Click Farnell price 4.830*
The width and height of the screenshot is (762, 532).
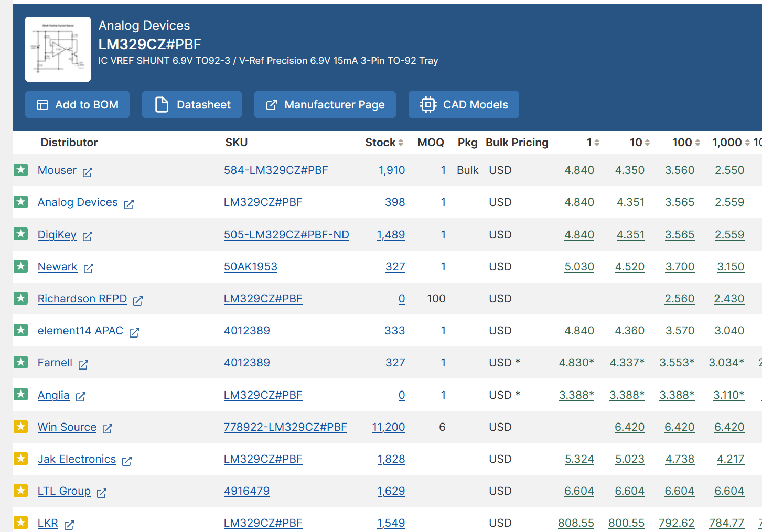[576, 363]
